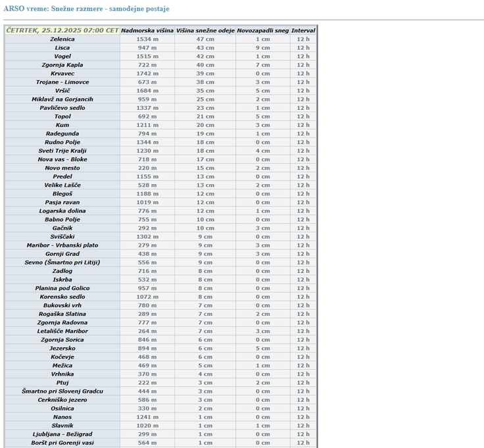Click the date header ČETRTEK, 25.12.2025

coord(62,30)
